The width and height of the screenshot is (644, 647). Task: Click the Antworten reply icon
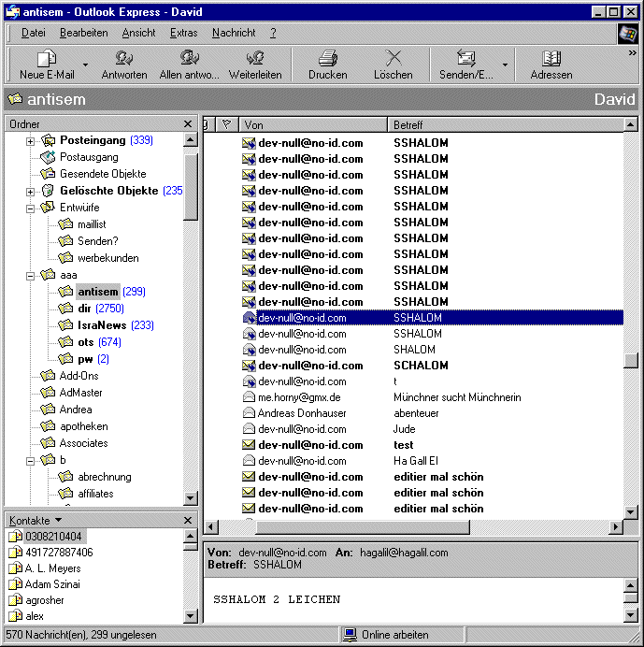coord(123,59)
